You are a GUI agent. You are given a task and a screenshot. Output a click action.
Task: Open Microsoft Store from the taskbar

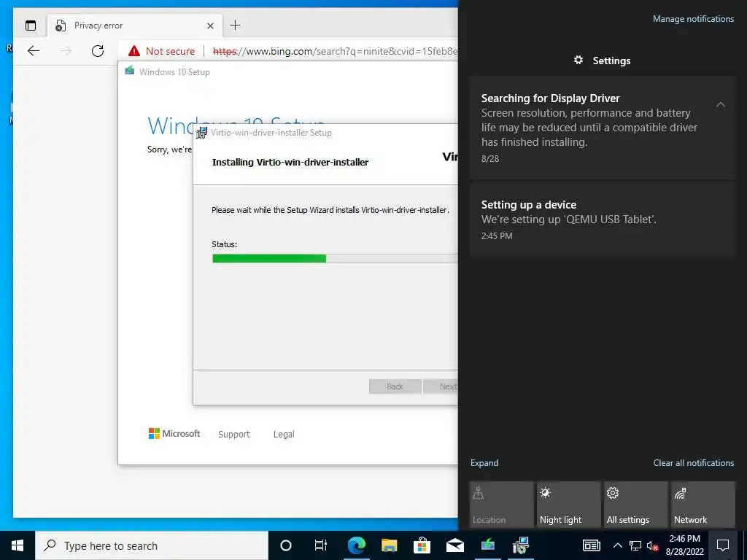pos(422,545)
